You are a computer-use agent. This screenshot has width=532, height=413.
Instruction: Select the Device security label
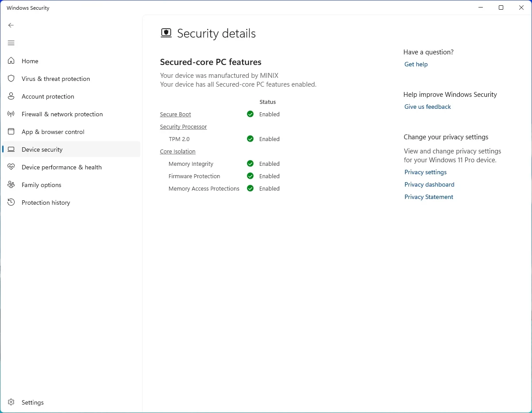coord(42,149)
